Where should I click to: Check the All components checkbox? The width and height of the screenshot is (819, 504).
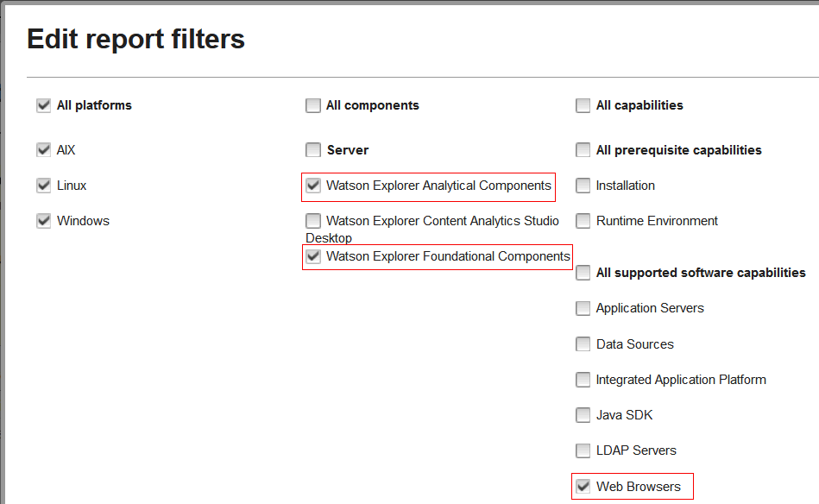(313, 105)
